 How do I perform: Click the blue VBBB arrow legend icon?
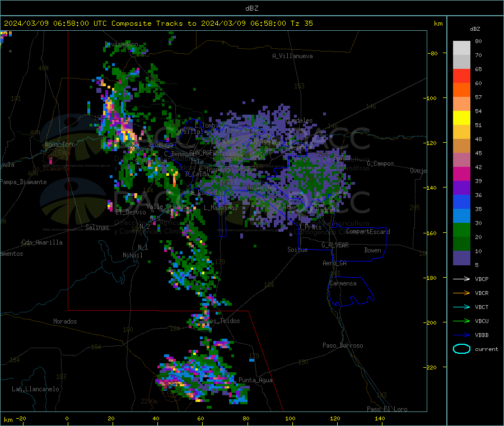461,335
